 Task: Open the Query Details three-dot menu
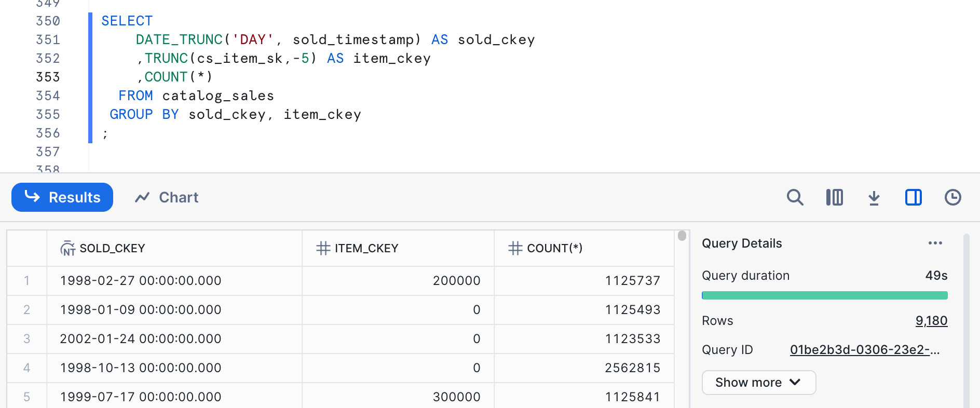(x=935, y=243)
